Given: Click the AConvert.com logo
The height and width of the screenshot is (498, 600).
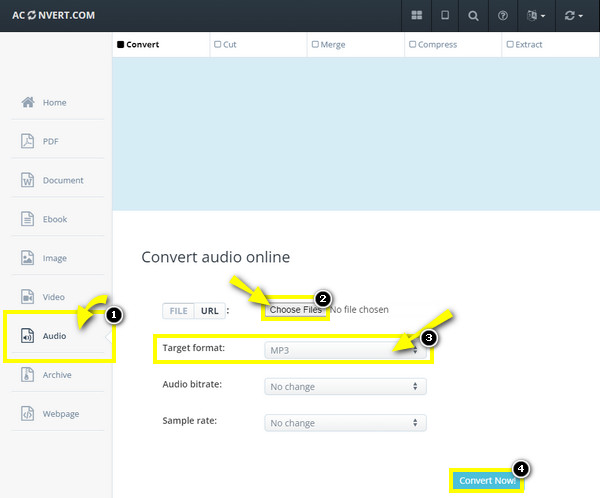Looking at the screenshot, I should [54, 15].
